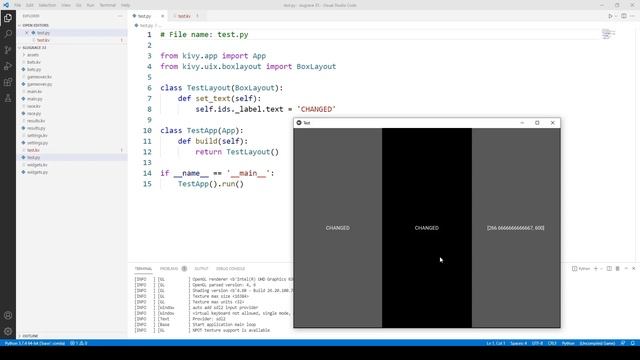
Task: Click the Python language mode in status bar
Action: [x=568, y=343]
